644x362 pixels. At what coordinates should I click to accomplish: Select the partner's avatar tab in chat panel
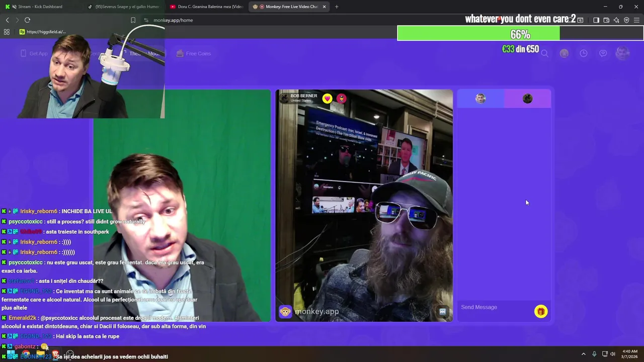tap(527, 99)
